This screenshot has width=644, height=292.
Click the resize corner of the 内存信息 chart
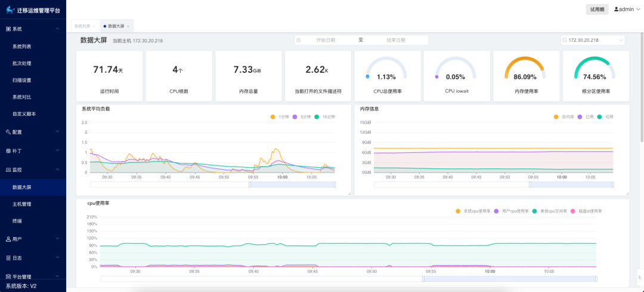click(627, 193)
